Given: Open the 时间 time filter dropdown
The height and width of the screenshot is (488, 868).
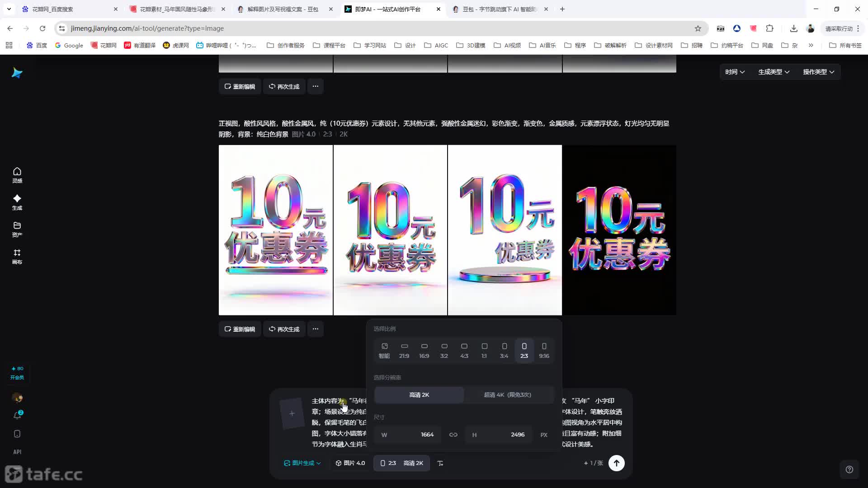Looking at the screenshot, I should (x=735, y=72).
